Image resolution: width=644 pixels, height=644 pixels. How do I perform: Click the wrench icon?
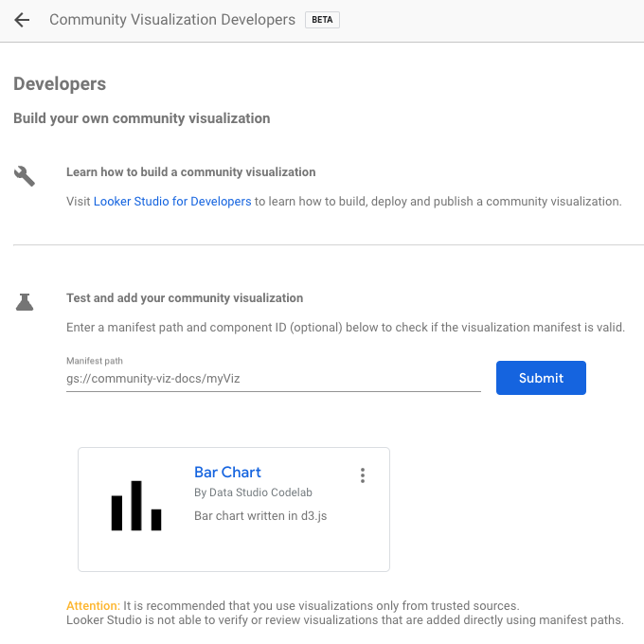pos(25,176)
